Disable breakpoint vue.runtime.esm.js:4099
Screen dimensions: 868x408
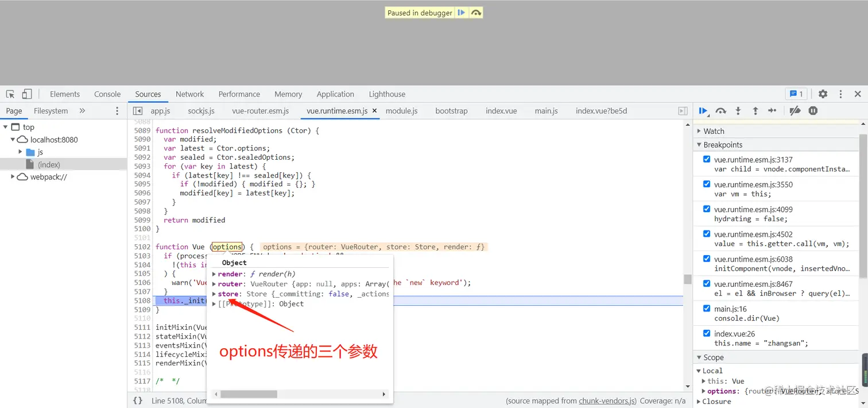coord(707,209)
